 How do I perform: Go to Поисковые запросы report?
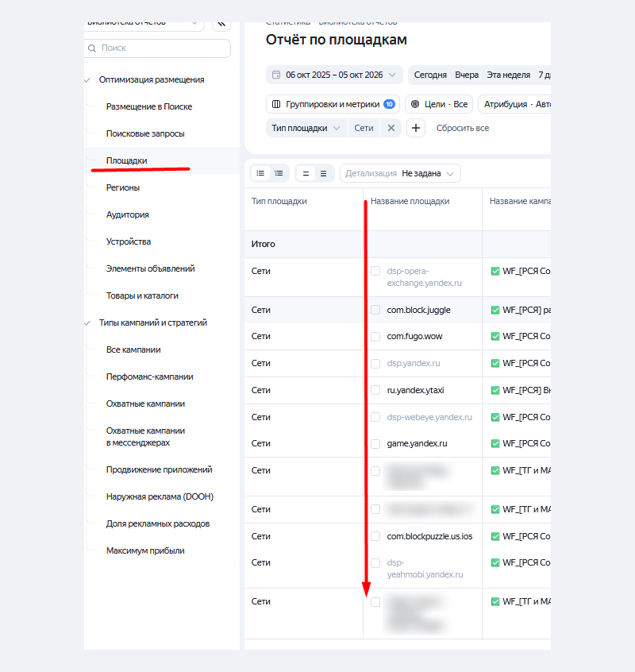145,133
